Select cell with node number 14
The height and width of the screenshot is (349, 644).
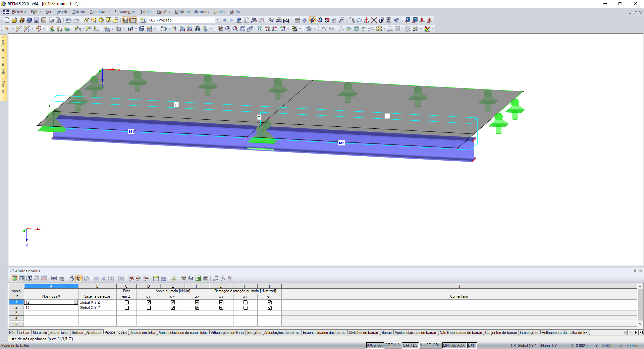[x=51, y=308]
